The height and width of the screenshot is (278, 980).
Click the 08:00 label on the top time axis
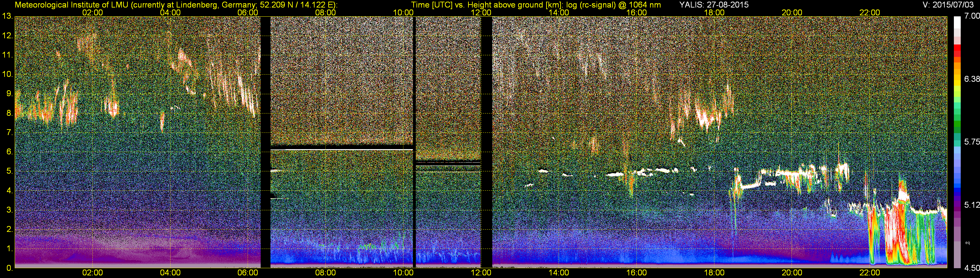pyautogui.click(x=326, y=12)
